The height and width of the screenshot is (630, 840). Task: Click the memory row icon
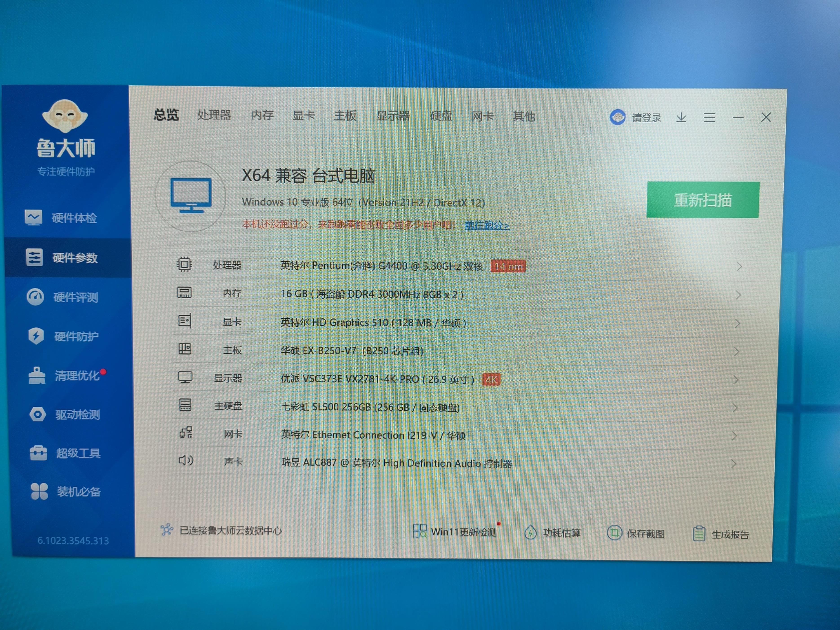pos(184,292)
